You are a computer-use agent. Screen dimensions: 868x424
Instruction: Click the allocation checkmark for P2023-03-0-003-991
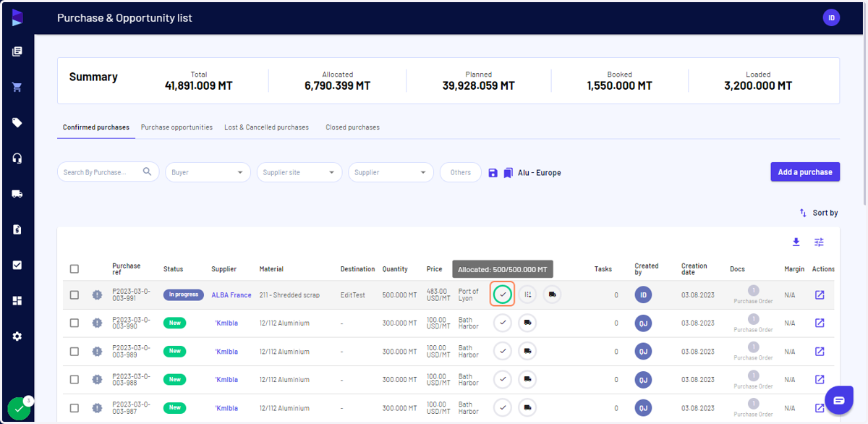(503, 294)
